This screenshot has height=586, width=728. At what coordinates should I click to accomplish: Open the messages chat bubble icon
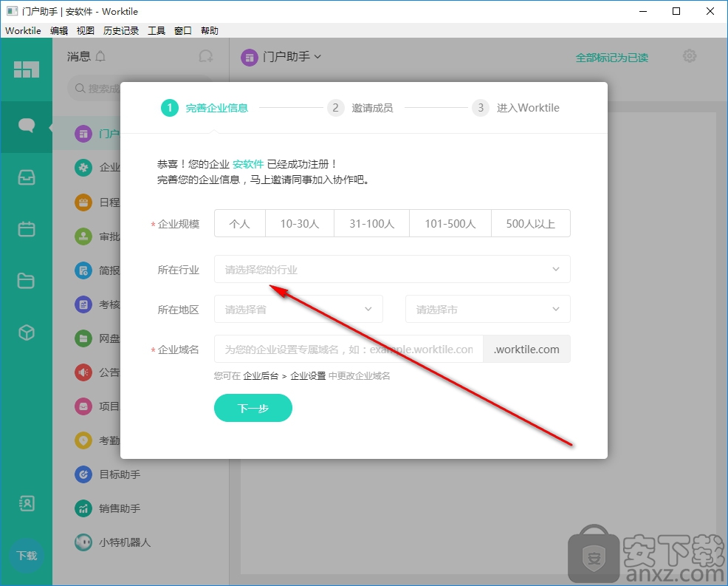coord(27,125)
